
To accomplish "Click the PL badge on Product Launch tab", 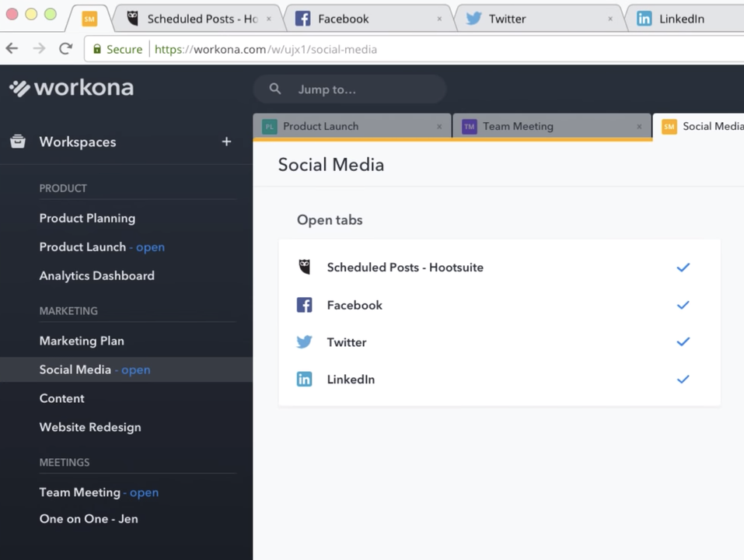I will click(270, 127).
